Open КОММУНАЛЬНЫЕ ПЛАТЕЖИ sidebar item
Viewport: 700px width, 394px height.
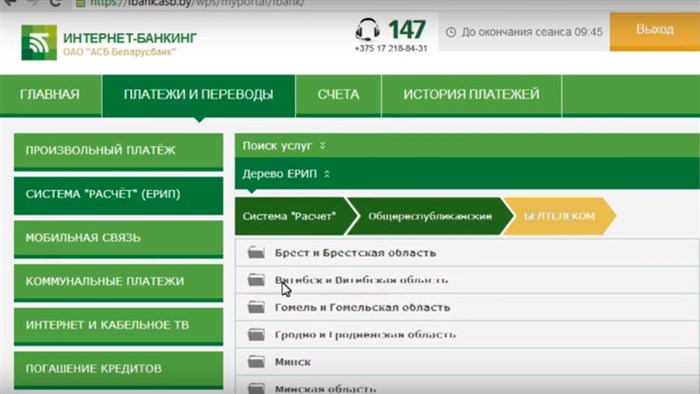point(118,282)
